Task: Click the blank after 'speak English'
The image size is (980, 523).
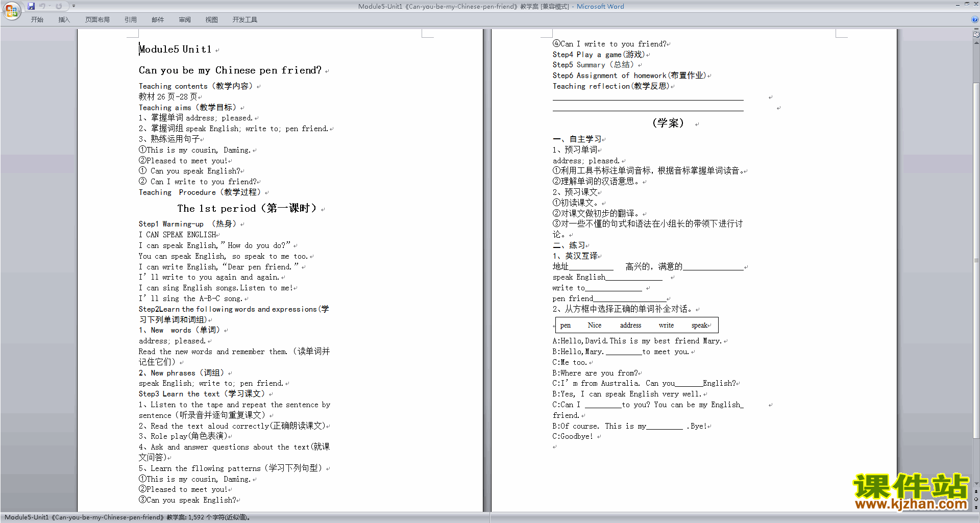Action: [x=633, y=277]
